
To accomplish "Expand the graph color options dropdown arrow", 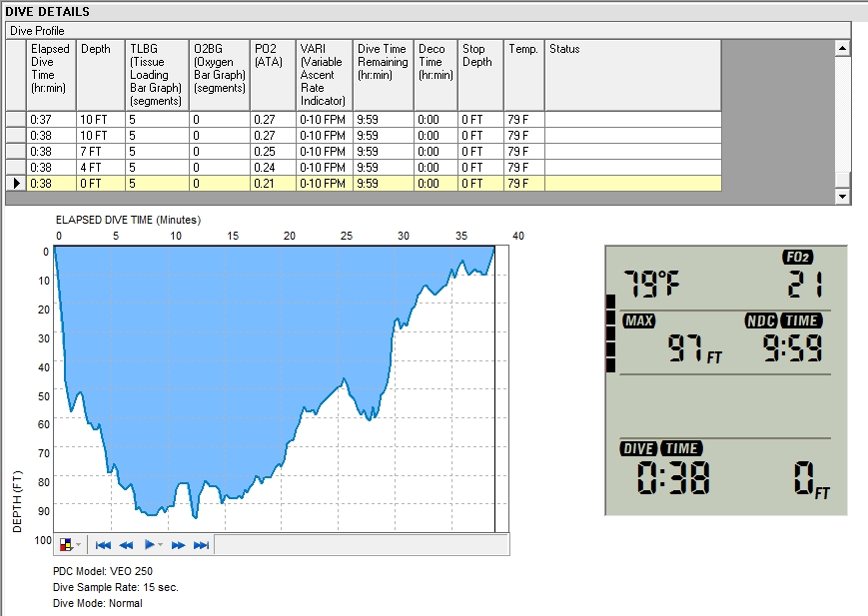I will pos(79,544).
